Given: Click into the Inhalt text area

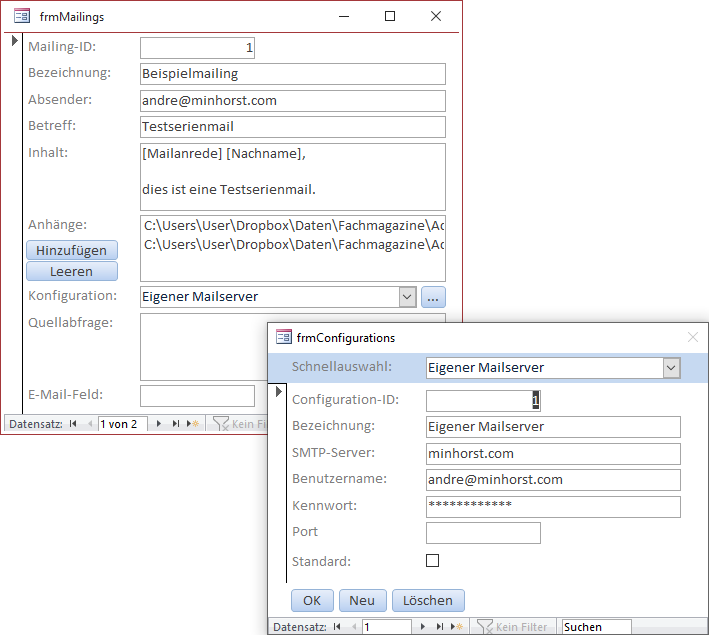Looking at the screenshot, I should 293,177.
